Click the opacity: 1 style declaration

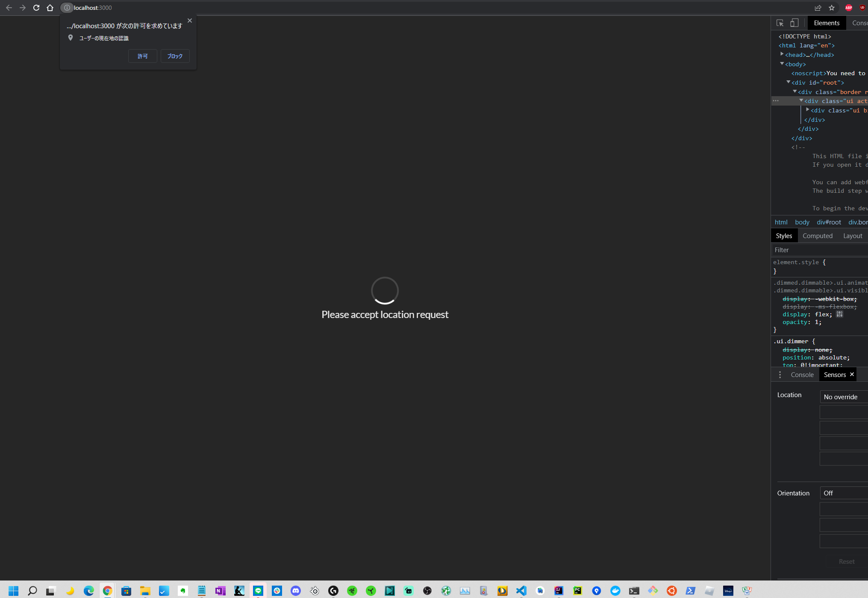[x=802, y=322]
